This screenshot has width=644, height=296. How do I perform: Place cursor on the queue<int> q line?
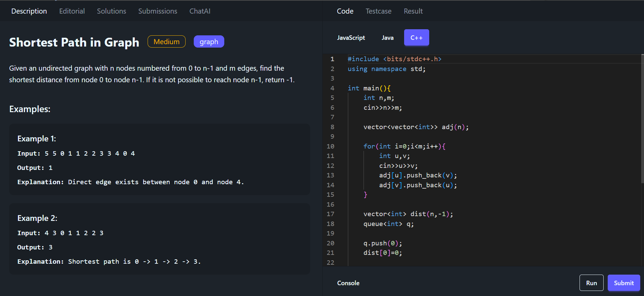pos(388,224)
